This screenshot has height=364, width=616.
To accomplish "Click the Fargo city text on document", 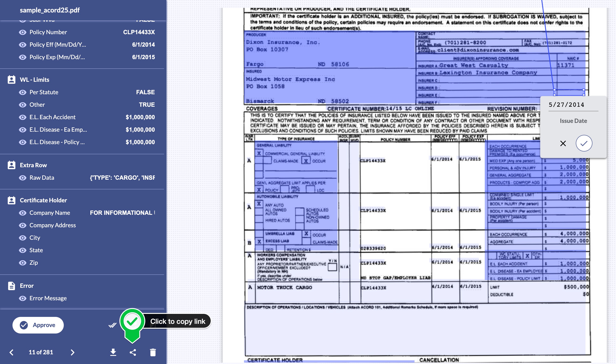I will click(x=255, y=64).
